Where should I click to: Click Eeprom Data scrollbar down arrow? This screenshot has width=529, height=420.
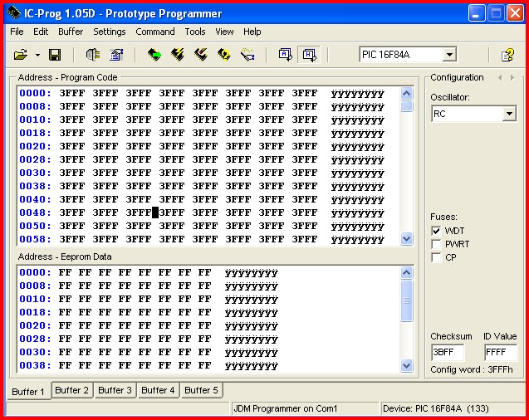click(x=407, y=365)
